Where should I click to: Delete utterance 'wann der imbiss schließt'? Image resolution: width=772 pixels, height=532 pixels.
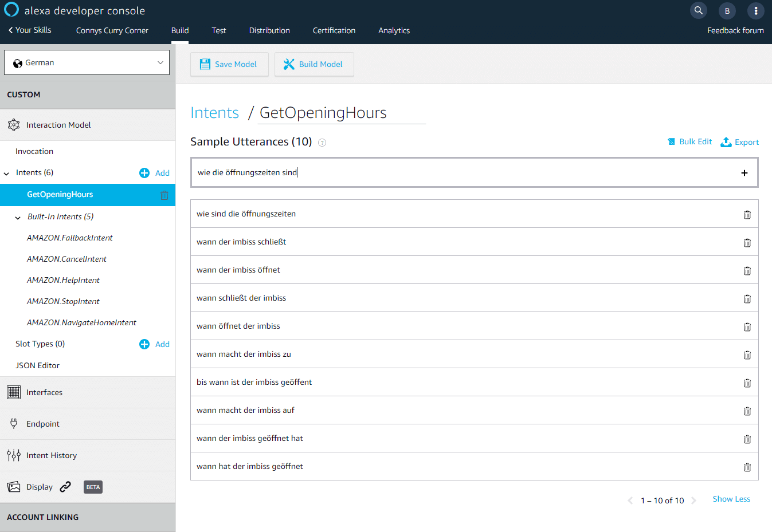tap(747, 243)
